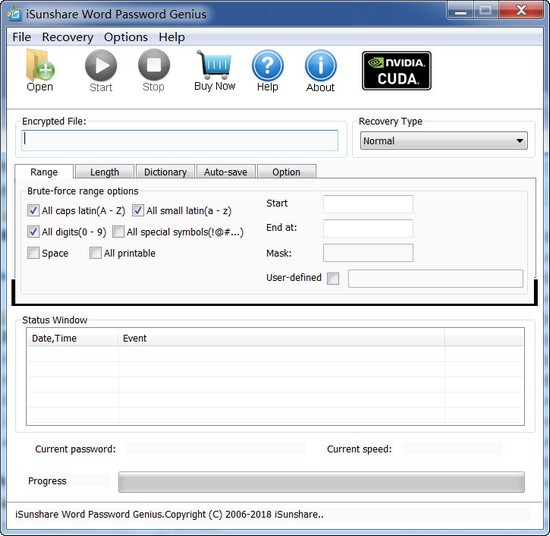Enable the User-defined checkbox
Screen dimensions: 550x536
point(333,279)
